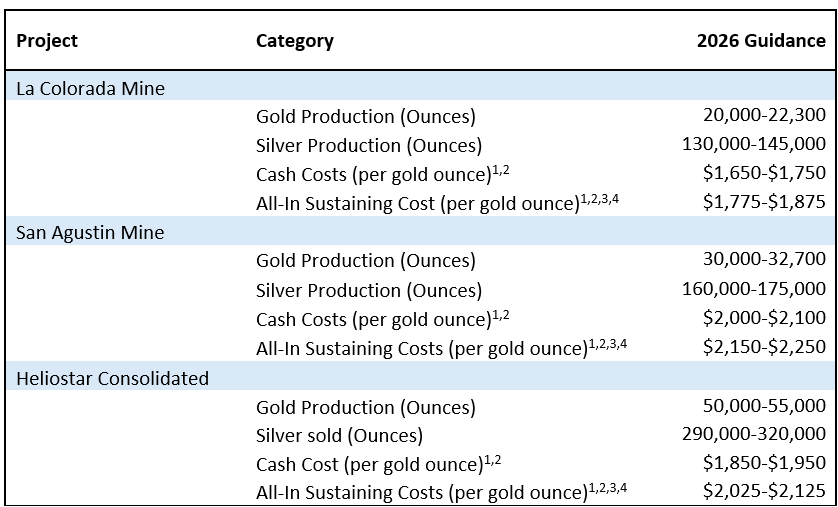Select the Category column header
Viewport: 838px width, 507px height.
294,41
